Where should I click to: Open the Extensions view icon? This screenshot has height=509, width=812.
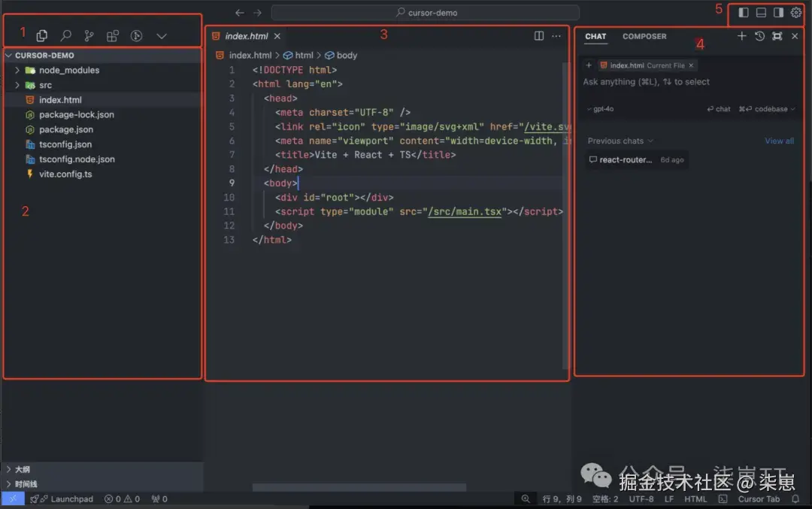(x=112, y=36)
